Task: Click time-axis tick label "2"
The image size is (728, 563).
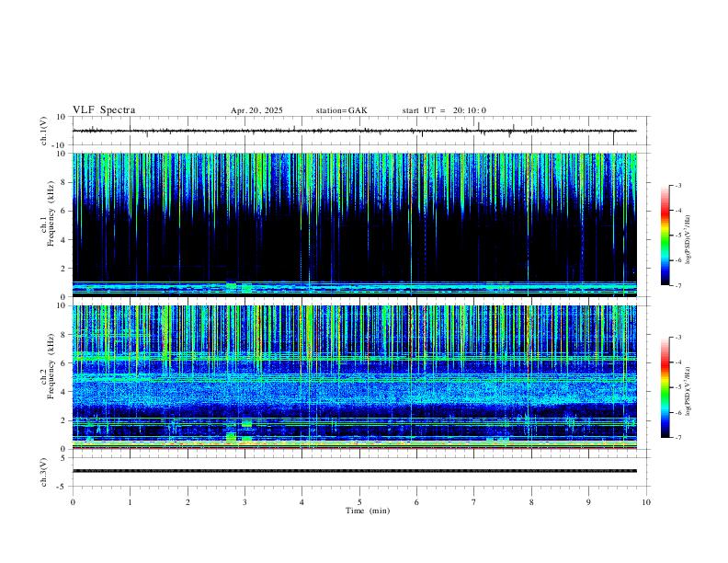Action: (188, 502)
